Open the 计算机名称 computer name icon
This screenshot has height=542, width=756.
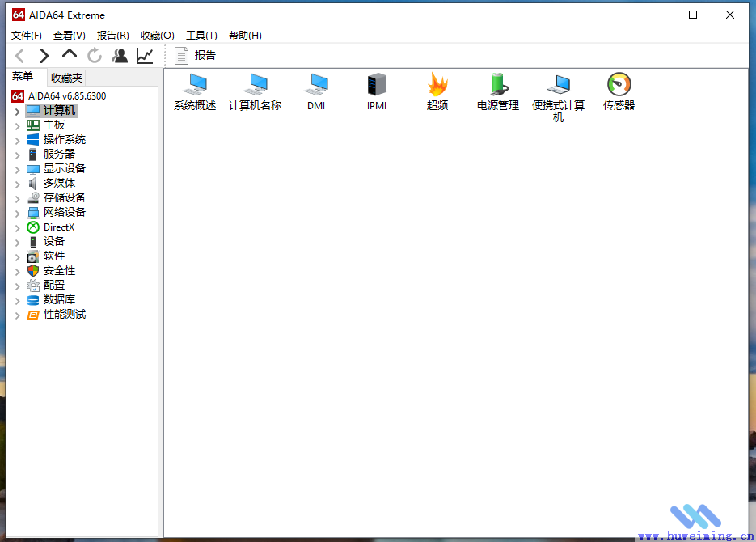point(255,91)
